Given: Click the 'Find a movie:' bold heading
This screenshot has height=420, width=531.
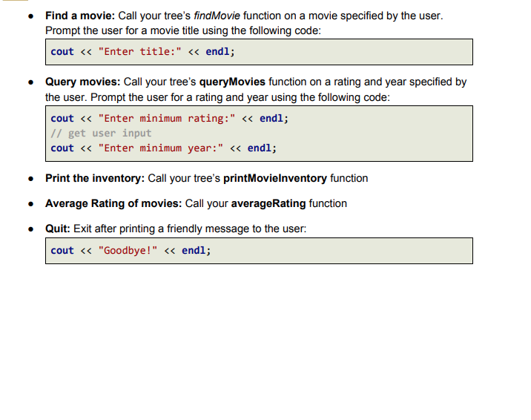Looking at the screenshot, I should (80, 16).
